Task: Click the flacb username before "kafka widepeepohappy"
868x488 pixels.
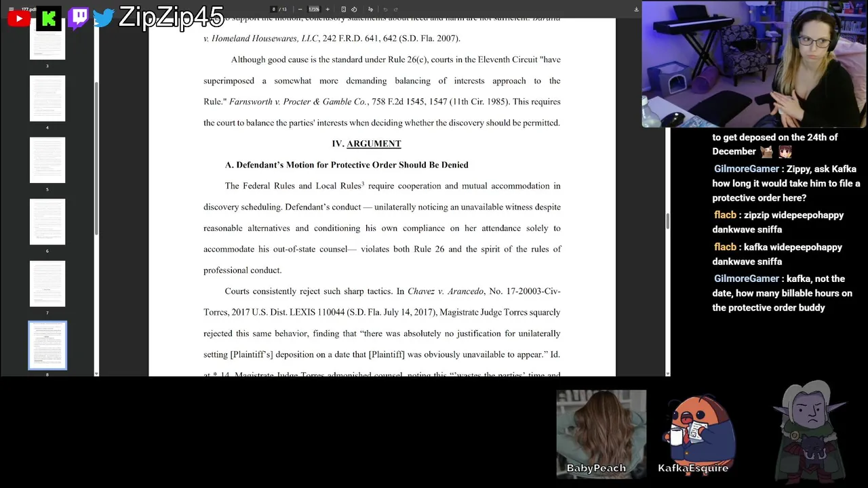Action: [725, 247]
